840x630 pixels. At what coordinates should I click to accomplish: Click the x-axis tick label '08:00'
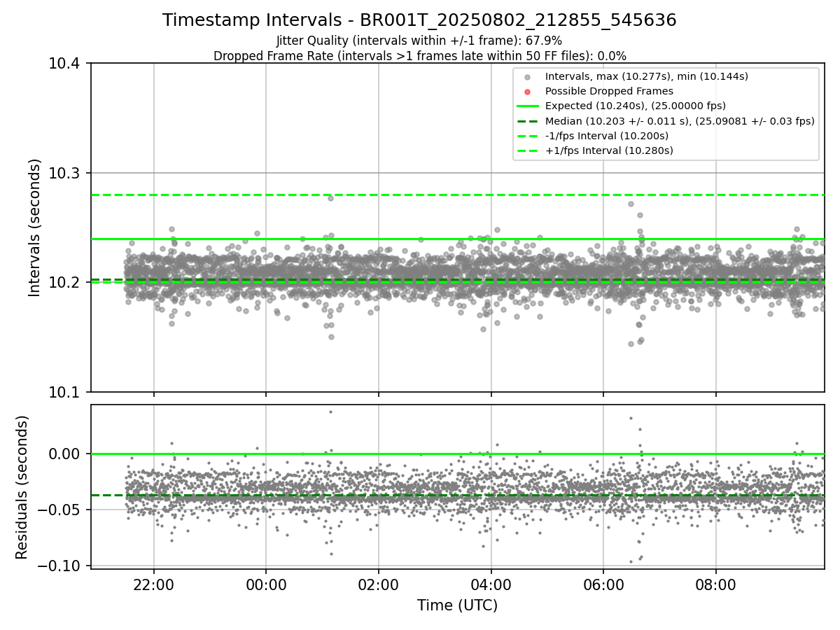coord(715,584)
